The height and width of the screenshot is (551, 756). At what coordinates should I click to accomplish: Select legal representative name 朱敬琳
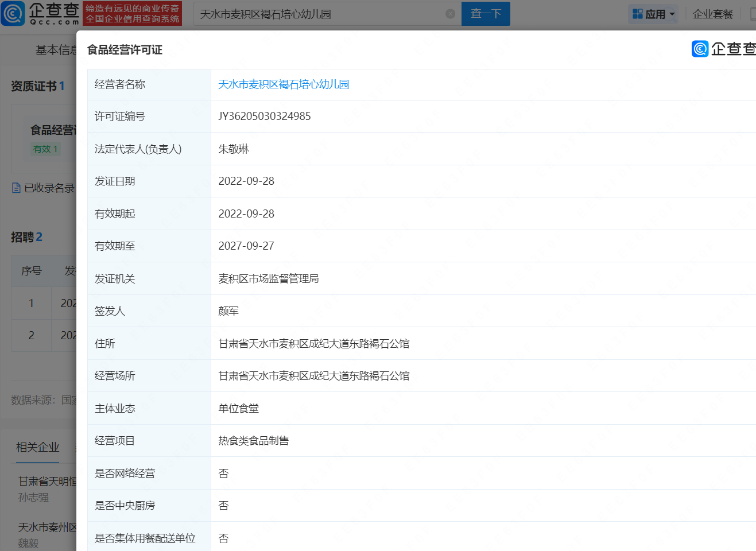point(234,149)
